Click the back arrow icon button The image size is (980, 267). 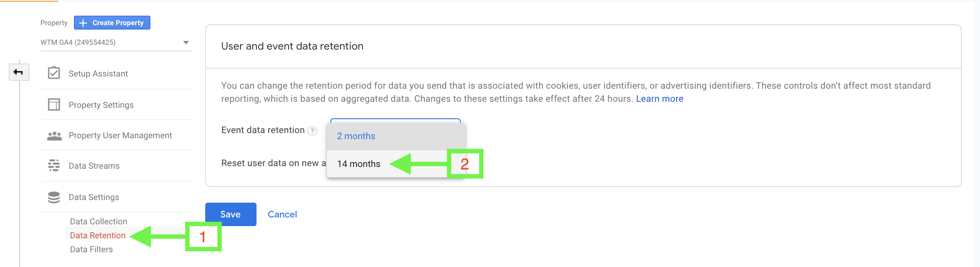click(x=19, y=72)
